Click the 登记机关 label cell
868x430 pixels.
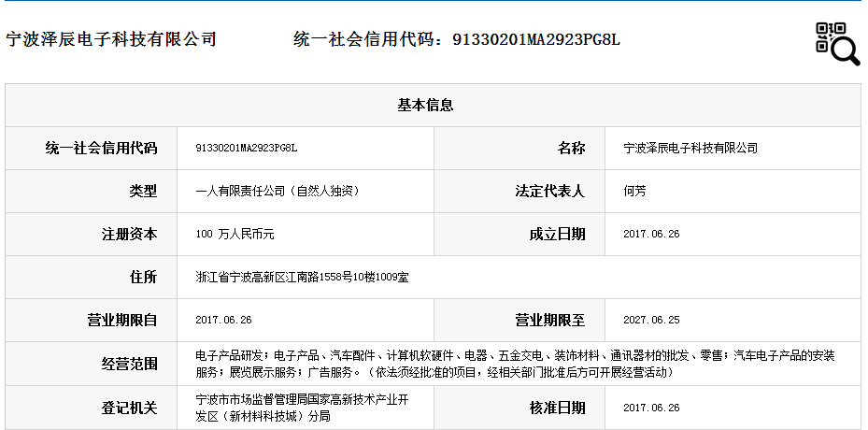(x=92, y=408)
